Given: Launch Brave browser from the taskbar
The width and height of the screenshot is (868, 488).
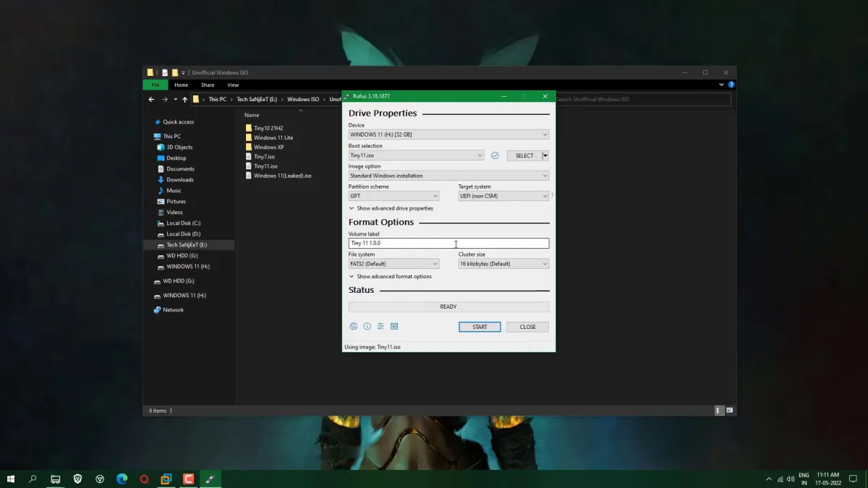Looking at the screenshot, I should coord(77,479).
